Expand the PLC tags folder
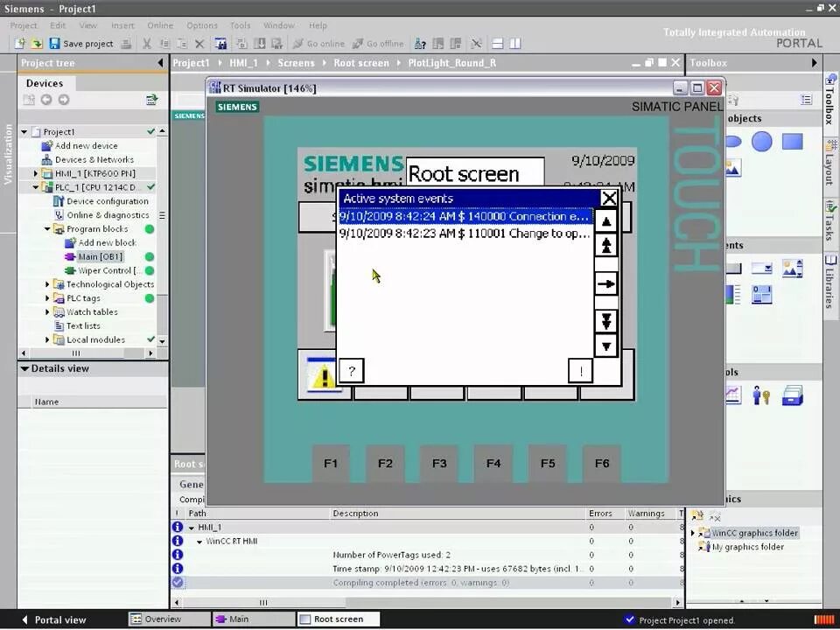 pyautogui.click(x=47, y=298)
